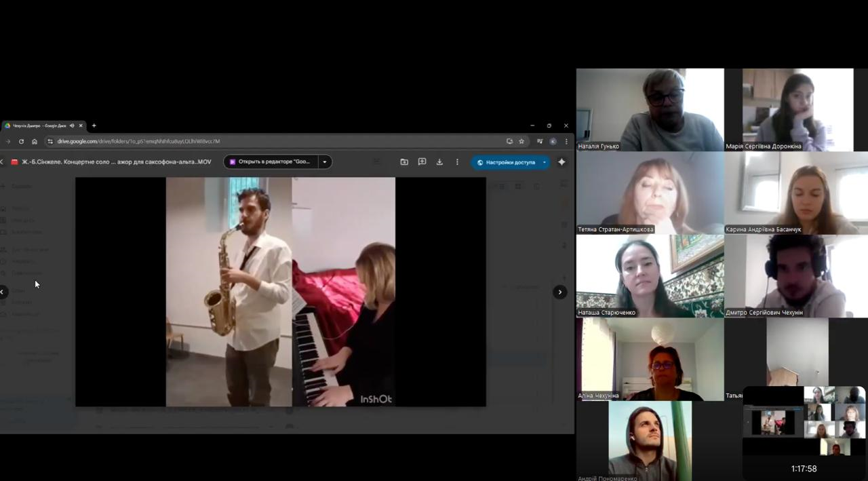Click the add to Drive folder icon
The image size is (868, 481).
pos(404,162)
